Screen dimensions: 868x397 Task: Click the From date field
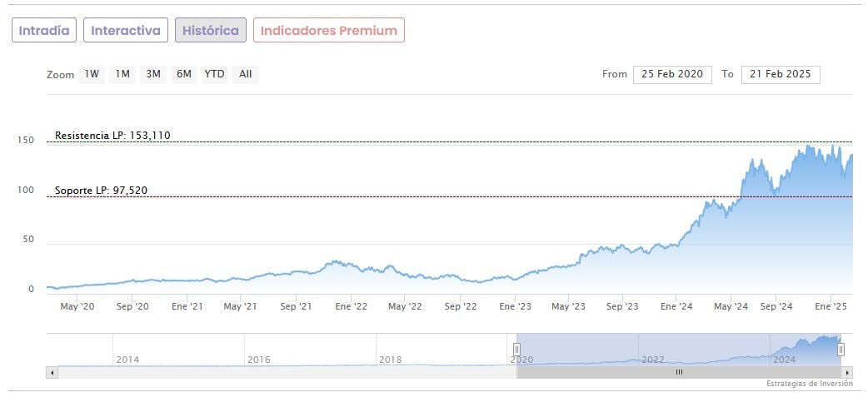[x=672, y=74]
